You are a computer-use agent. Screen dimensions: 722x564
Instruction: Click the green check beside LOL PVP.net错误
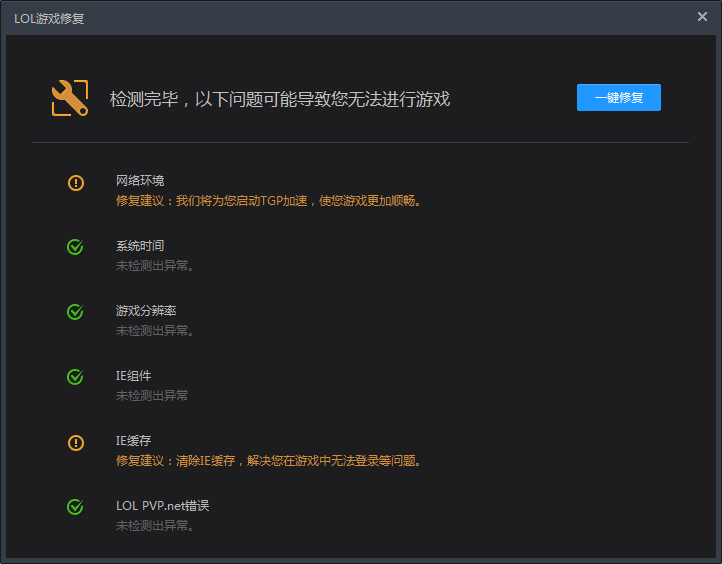click(75, 507)
